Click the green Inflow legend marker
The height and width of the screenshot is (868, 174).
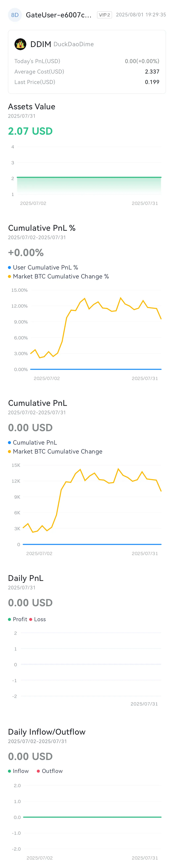[9, 771]
